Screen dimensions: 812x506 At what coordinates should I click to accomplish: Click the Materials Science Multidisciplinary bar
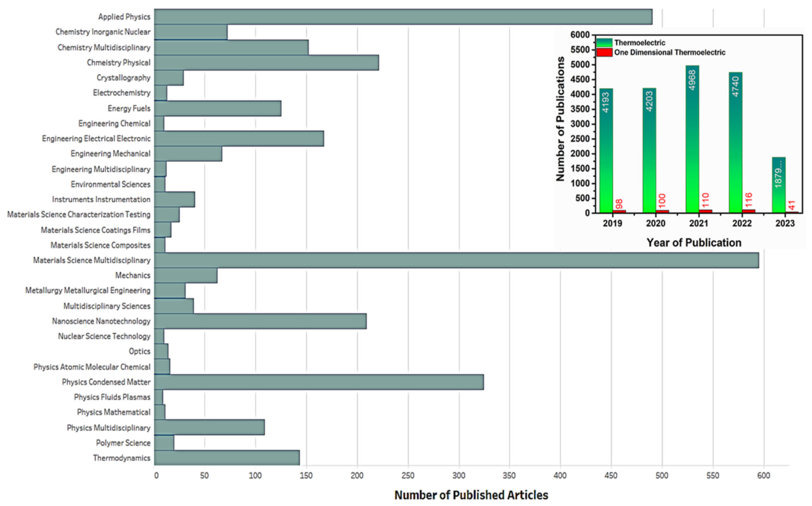456,260
